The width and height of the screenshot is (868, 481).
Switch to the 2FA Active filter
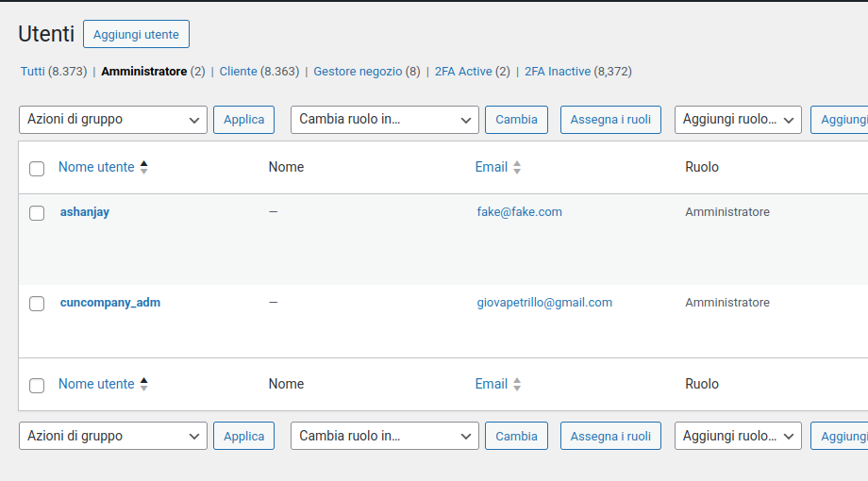pyautogui.click(x=463, y=72)
